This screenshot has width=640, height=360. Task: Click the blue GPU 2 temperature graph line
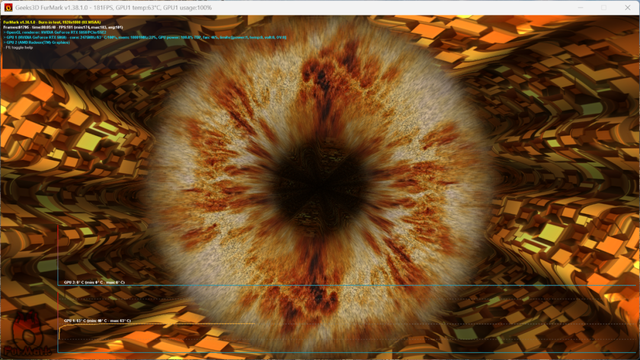point(347,285)
